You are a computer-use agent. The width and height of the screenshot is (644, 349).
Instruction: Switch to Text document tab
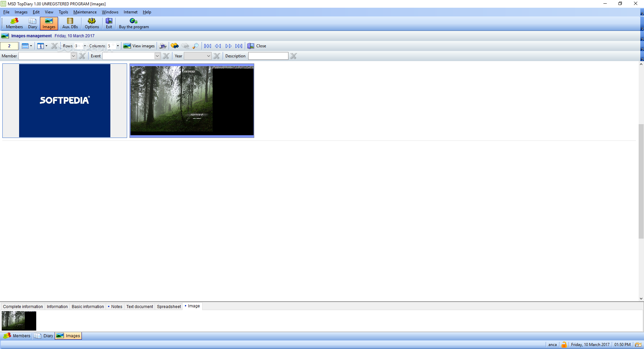pyautogui.click(x=140, y=307)
